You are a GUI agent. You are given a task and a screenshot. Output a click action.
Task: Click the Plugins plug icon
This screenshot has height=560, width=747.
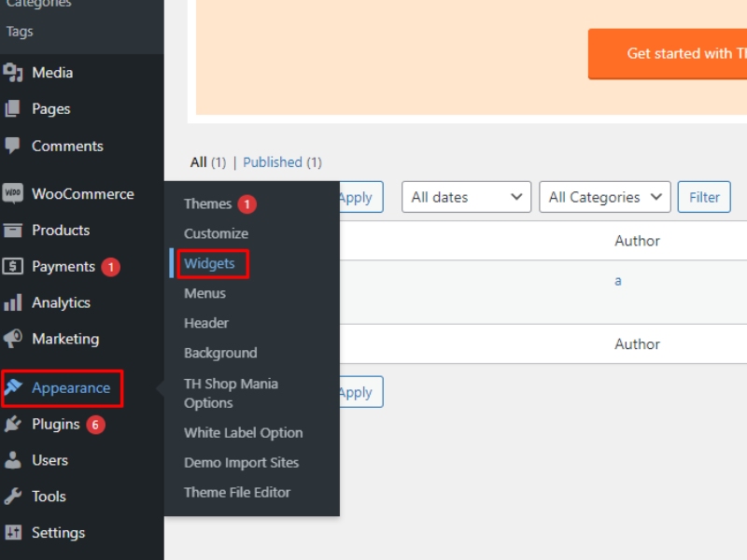13,424
